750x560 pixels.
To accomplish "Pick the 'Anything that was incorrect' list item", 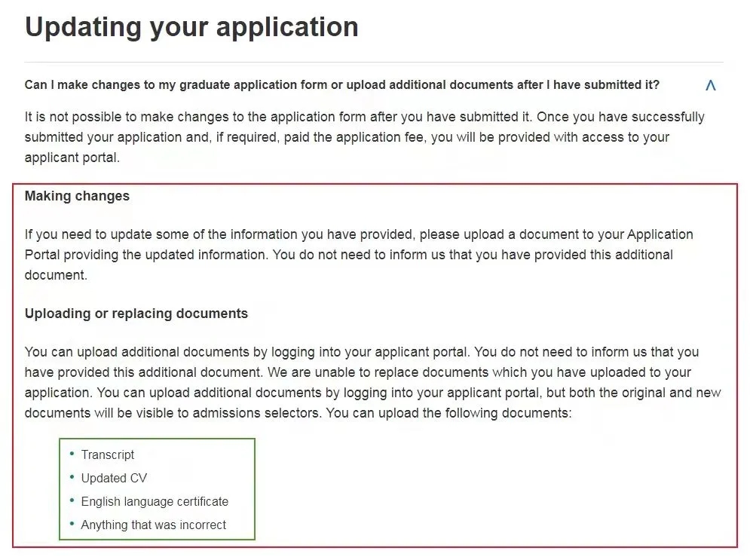I will tap(154, 525).
